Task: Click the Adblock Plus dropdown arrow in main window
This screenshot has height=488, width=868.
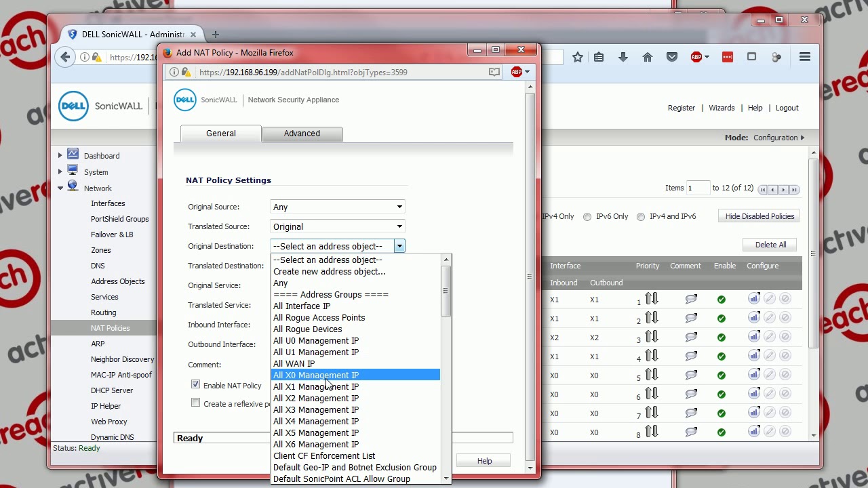Action: [707, 58]
